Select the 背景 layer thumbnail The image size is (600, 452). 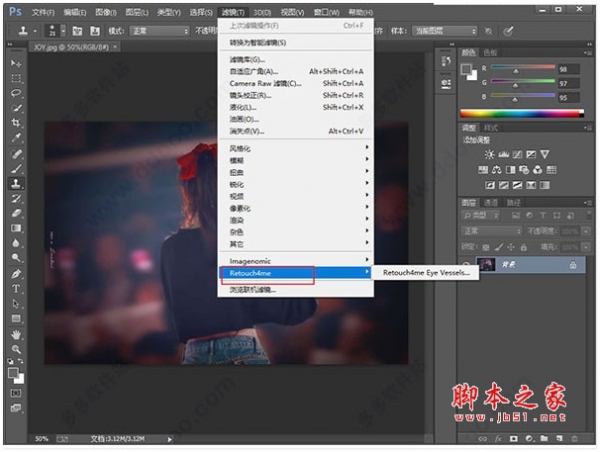click(486, 264)
